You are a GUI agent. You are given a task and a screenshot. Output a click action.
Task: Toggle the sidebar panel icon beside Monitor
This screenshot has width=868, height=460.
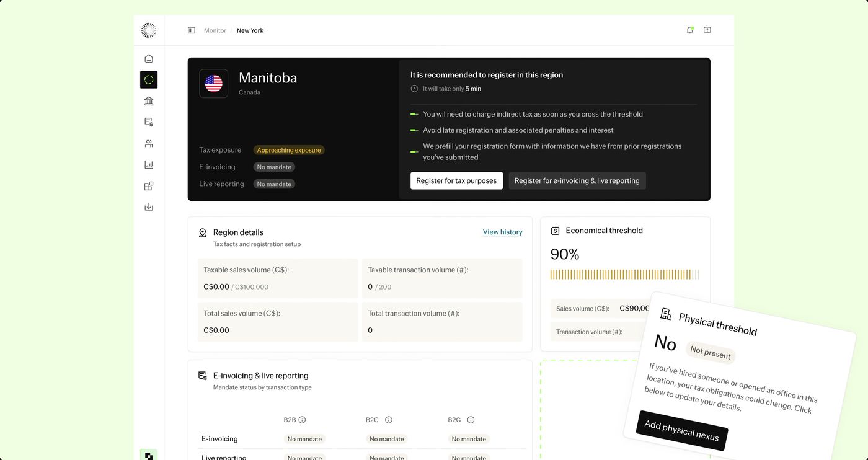(x=192, y=30)
